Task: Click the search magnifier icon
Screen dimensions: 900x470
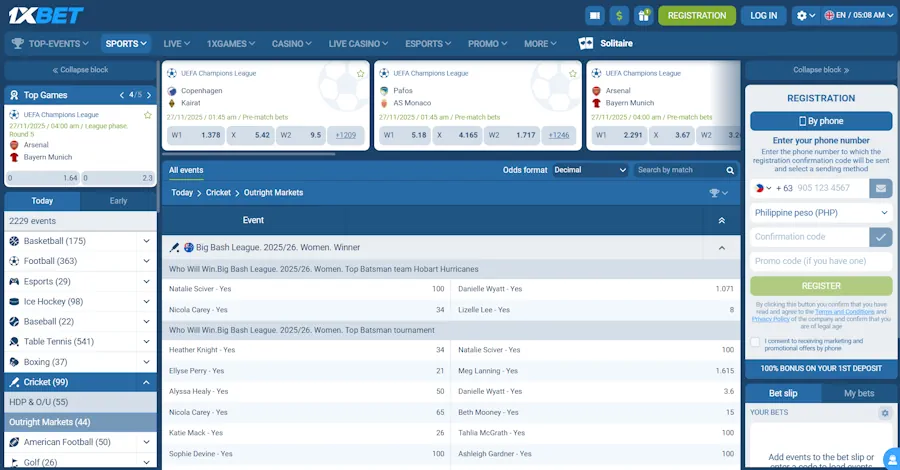Action: point(730,170)
